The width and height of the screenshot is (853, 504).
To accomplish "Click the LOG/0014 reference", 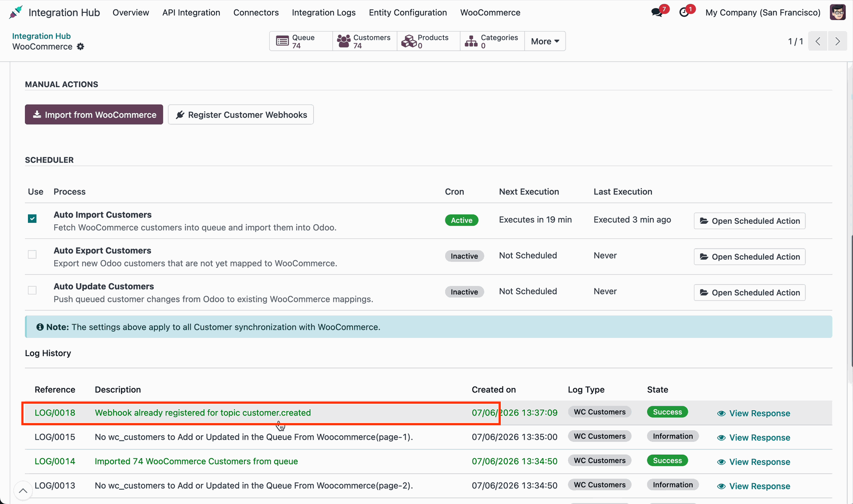I will point(55,462).
